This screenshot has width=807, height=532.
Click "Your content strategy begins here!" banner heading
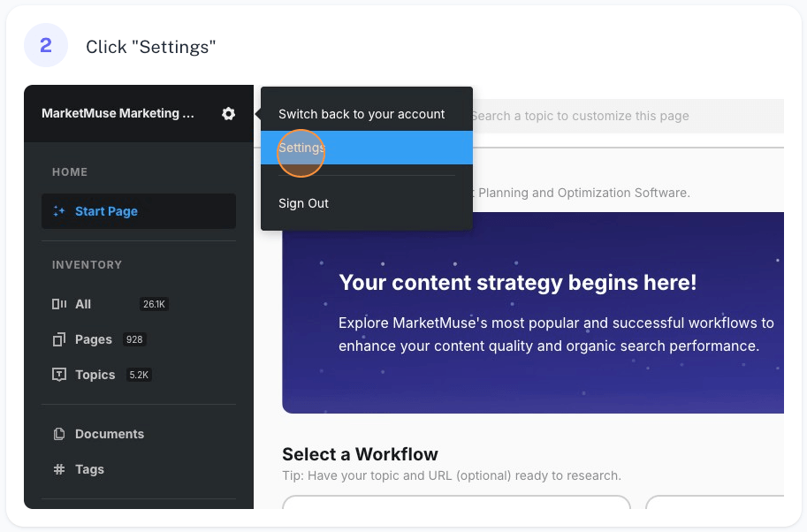(x=517, y=283)
